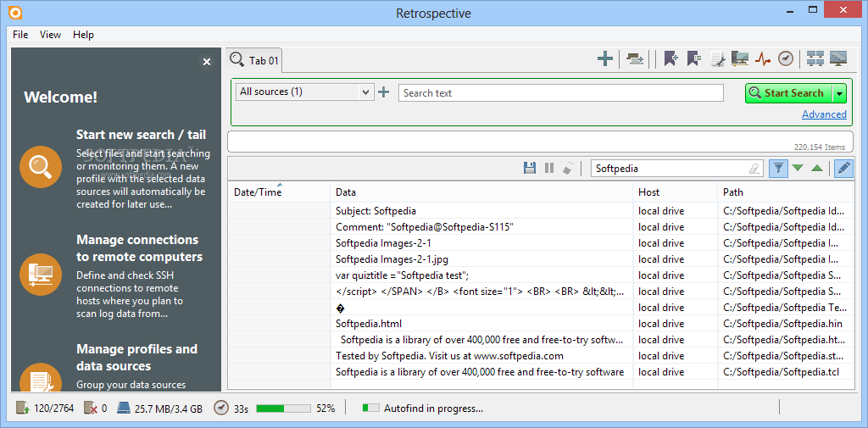
Task: Select the Tab 01 tab
Action: [255, 60]
